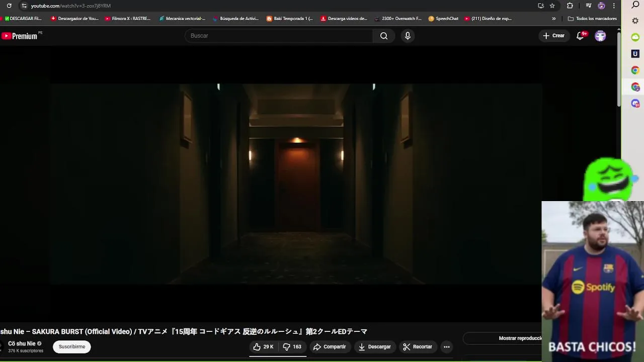Image resolution: width=644 pixels, height=362 pixels.
Task: Click the Buscar search field
Action: 279,36
